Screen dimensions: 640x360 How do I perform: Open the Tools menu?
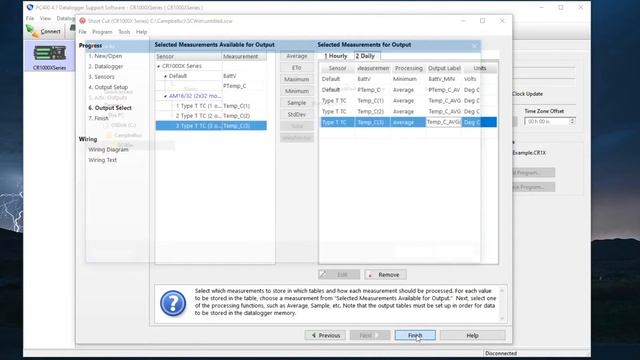(x=124, y=32)
